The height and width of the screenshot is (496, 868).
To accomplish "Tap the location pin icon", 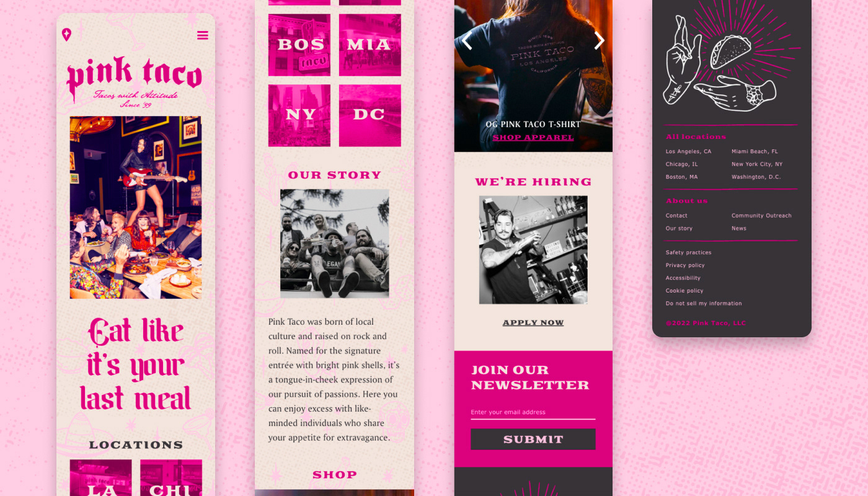I will click(66, 35).
